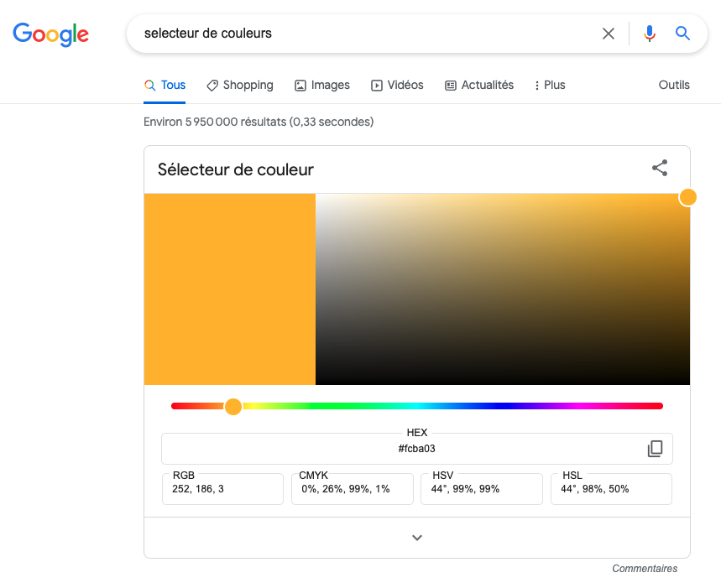Clear the search box text
The image size is (721, 588).
point(609,34)
